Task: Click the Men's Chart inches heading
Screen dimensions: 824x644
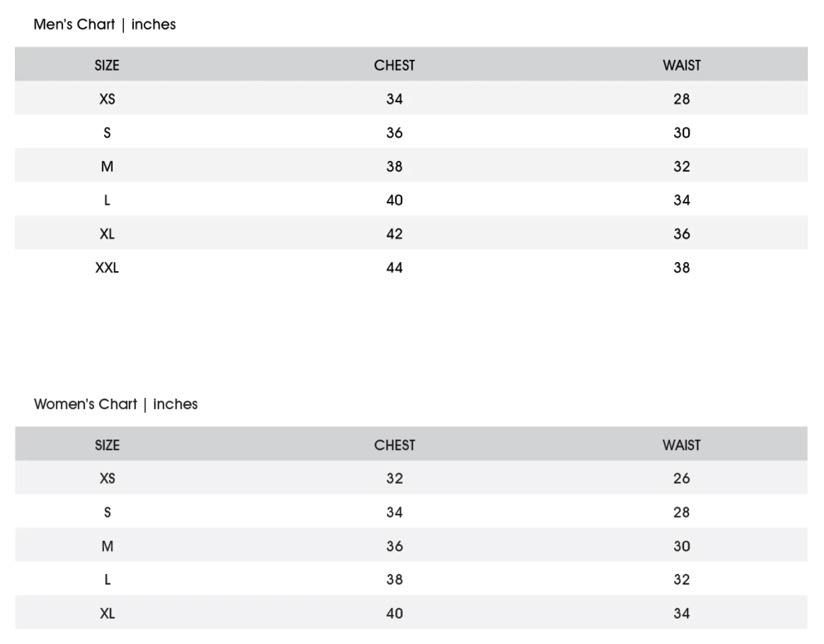Action: [x=105, y=25]
